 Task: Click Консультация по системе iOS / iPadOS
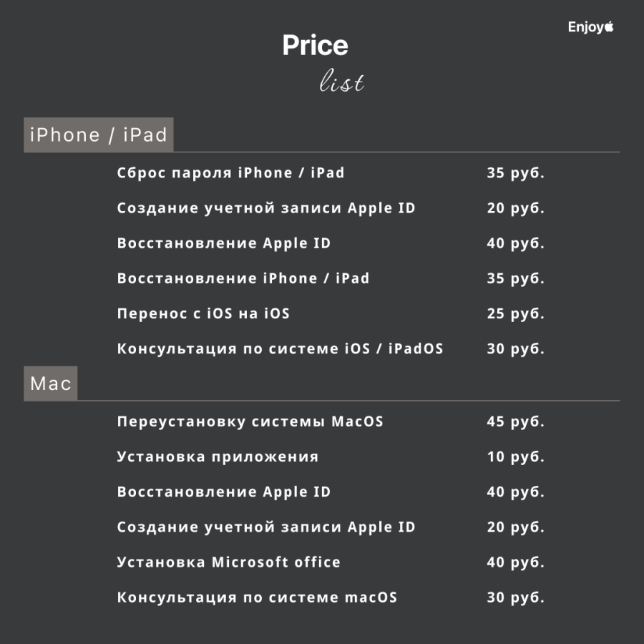(x=280, y=348)
